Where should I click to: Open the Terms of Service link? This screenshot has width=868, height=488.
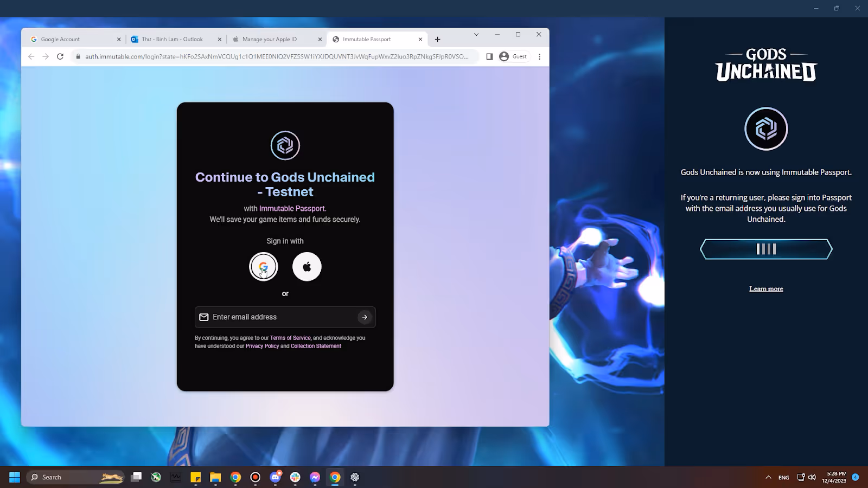(x=290, y=338)
